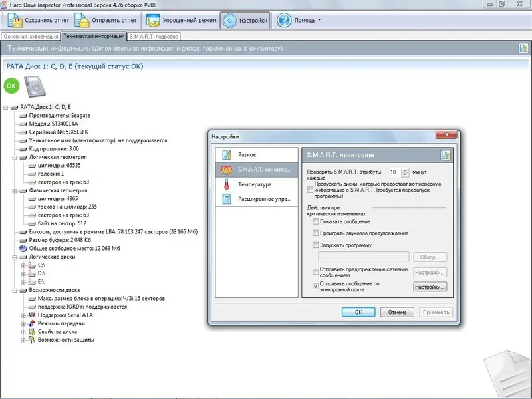The height and width of the screenshot is (399, 532).
Task: Click the drive icon beside Производитель: Seagate
Action: point(23,116)
